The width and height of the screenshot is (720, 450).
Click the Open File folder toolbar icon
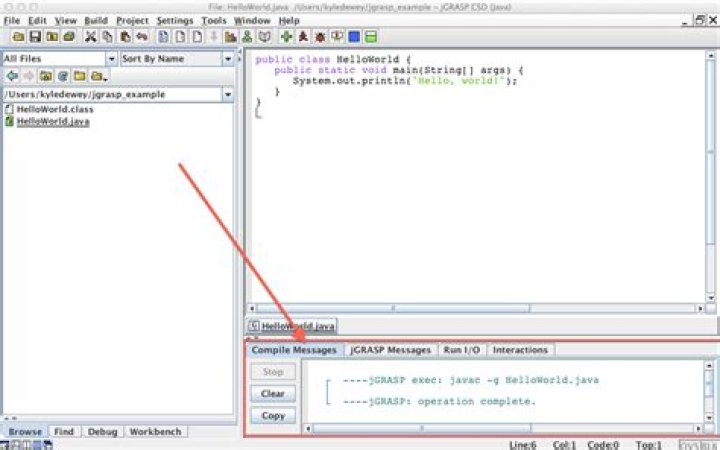click(18, 36)
